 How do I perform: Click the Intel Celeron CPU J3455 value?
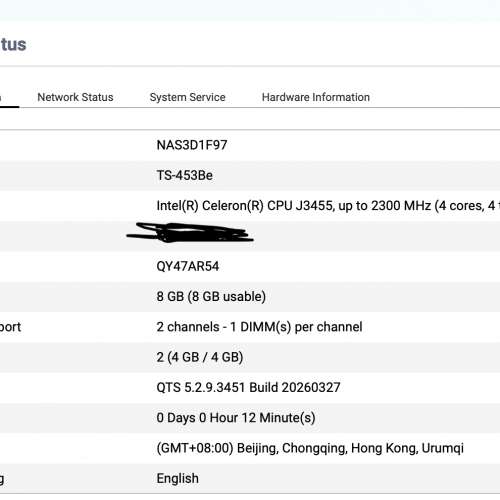pos(328,206)
